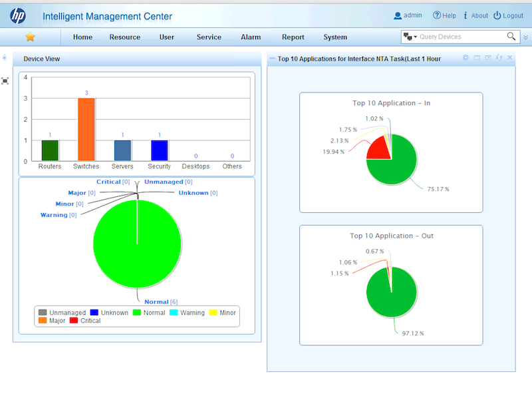Click the magnifier search icon

click(x=511, y=37)
